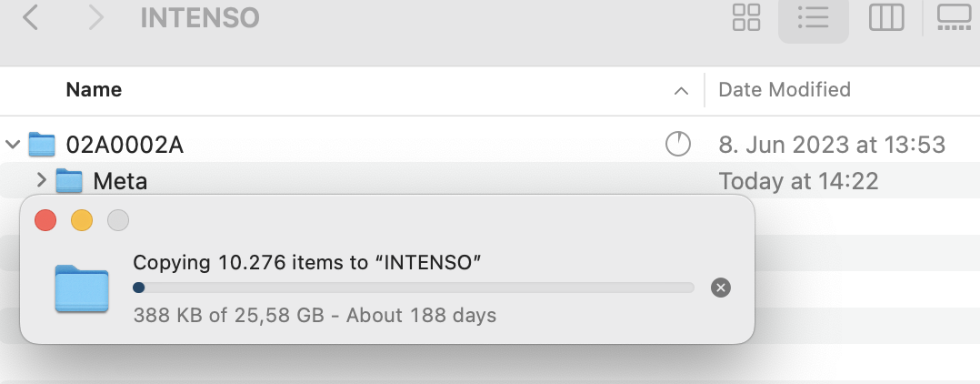Minimize the copy progress window

click(82, 220)
